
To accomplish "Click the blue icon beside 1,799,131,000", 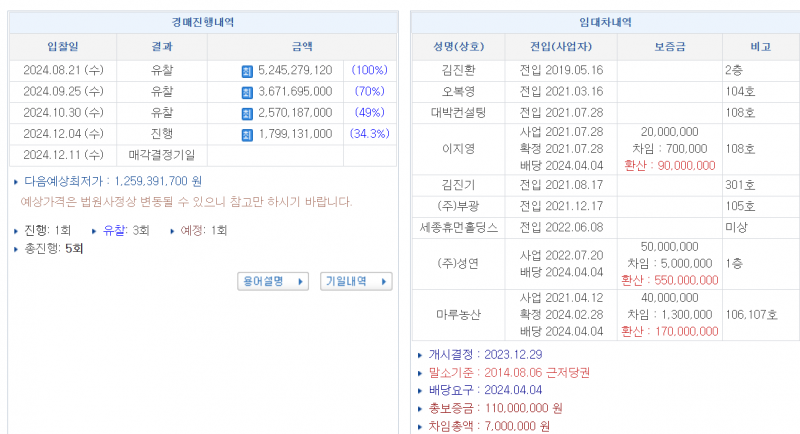I will click(x=248, y=134).
